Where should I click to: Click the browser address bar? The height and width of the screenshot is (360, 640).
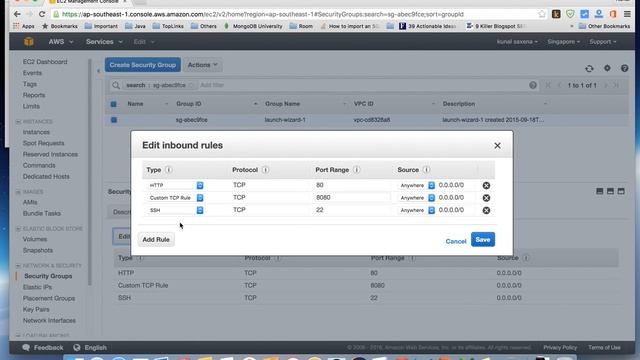(x=294, y=14)
